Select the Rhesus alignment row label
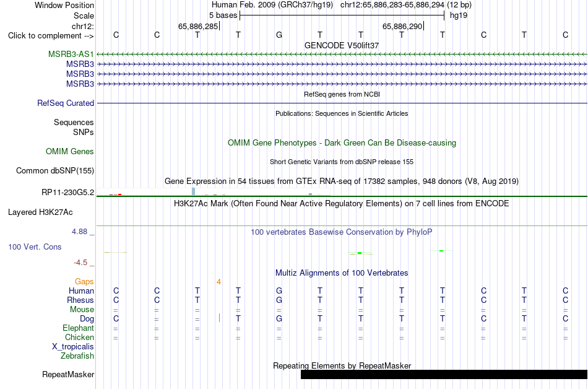This screenshot has width=588, height=389. coord(80,300)
